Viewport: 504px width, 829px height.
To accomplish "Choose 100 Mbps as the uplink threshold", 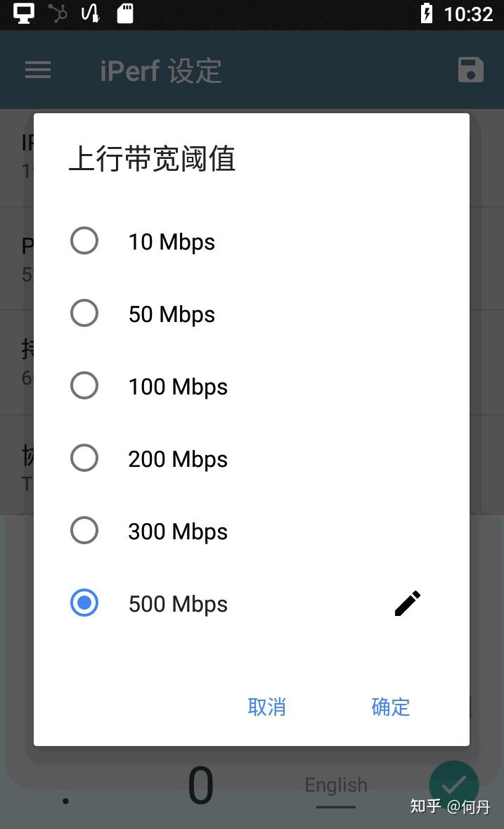I will tap(84, 385).
